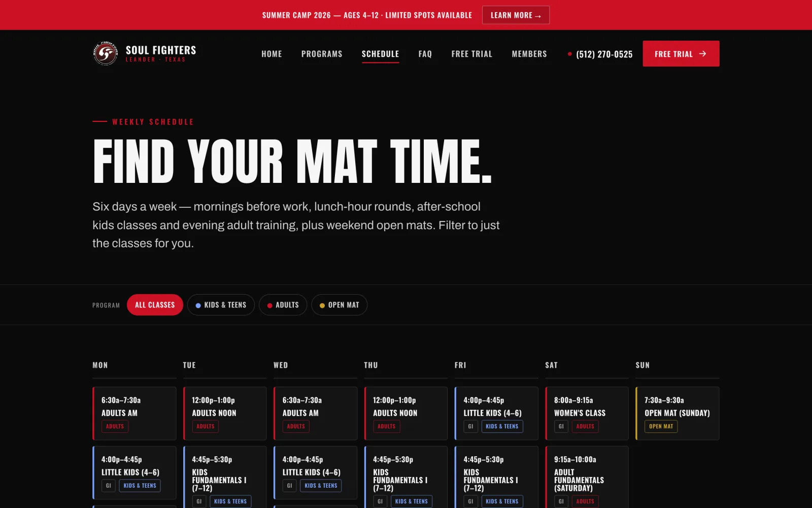The image size is (812, 508).
Task: Click the WED column header
Action: coord(281,365)
